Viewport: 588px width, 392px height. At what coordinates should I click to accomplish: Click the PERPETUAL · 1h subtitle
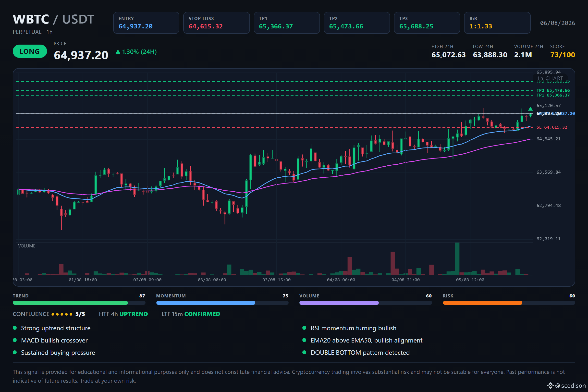tap(33, 32)
